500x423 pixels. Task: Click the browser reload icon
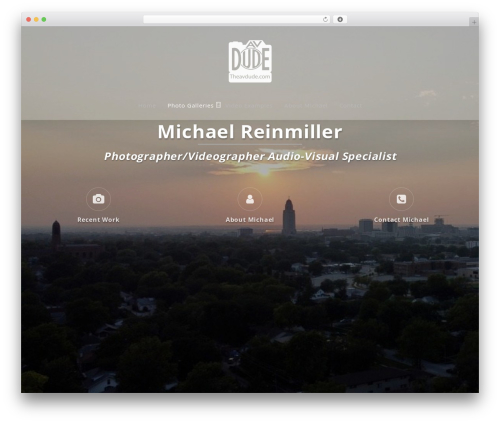pos(325,19)
